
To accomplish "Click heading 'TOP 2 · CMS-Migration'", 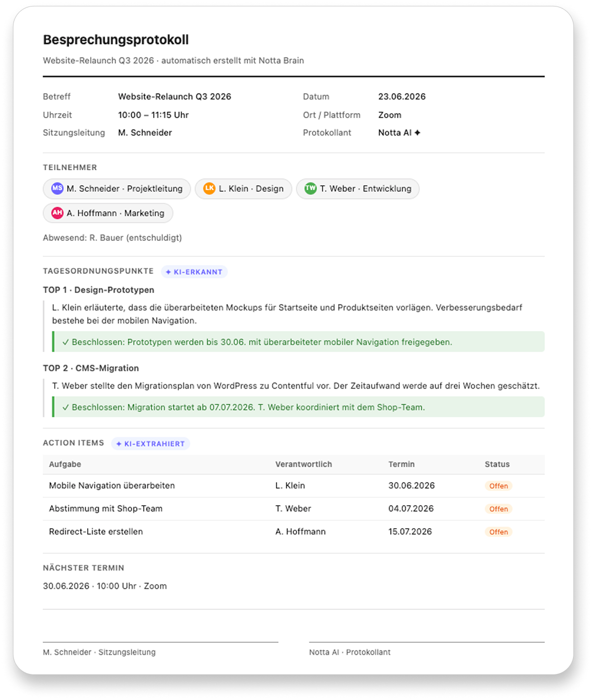I will 91,368.
